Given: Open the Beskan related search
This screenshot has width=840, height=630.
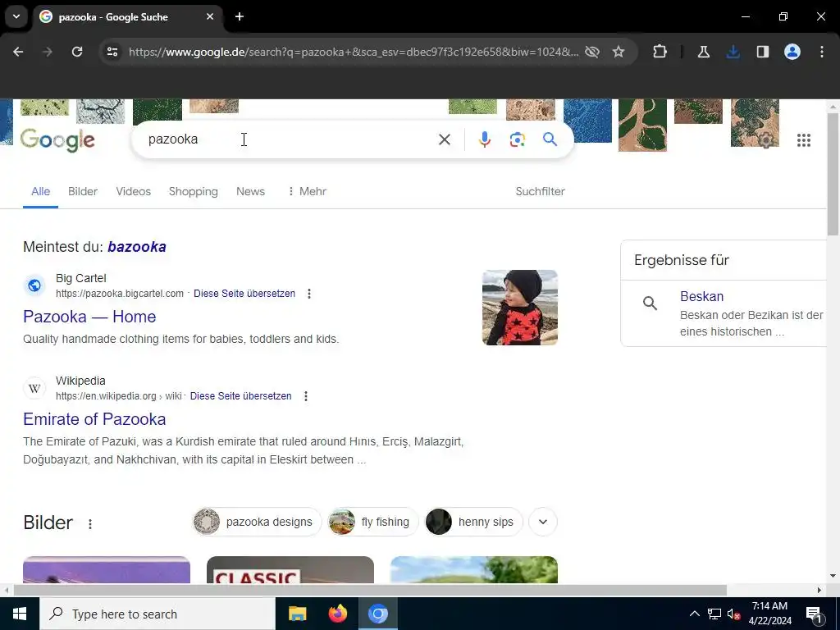Looking at the screenshot, I should (702, 296).
